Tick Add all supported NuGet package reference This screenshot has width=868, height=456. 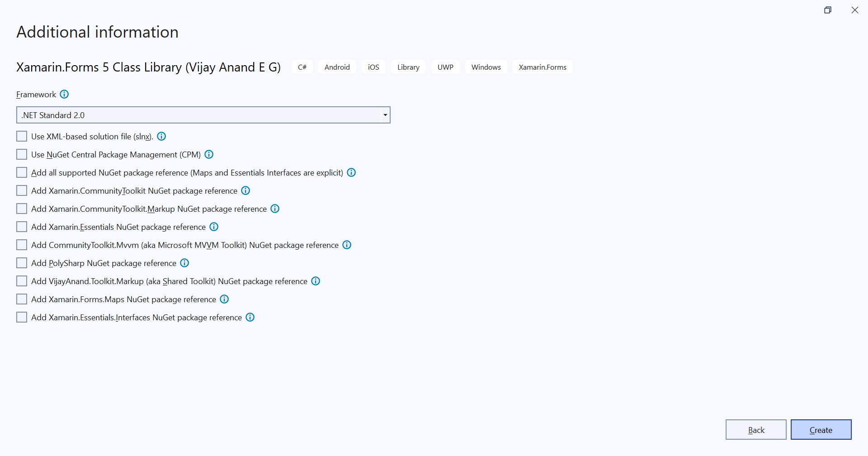pos(22,172)
